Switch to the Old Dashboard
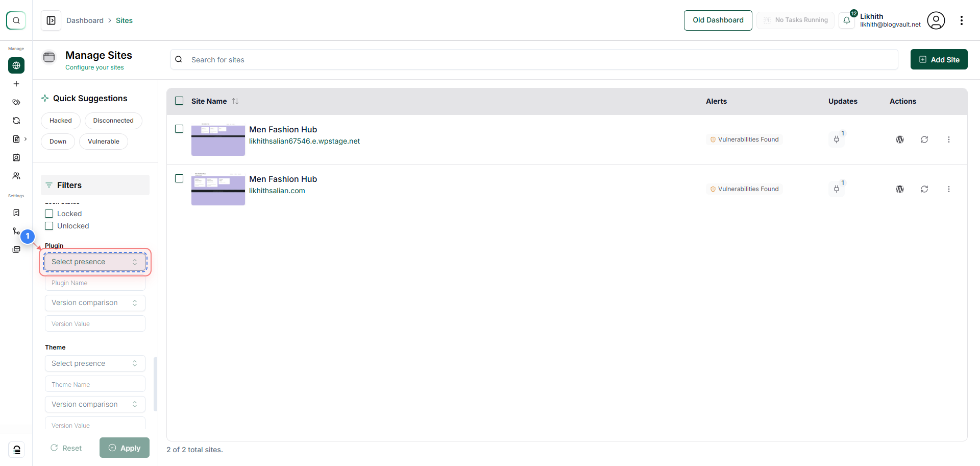980x466 pixels. point(718,20)
